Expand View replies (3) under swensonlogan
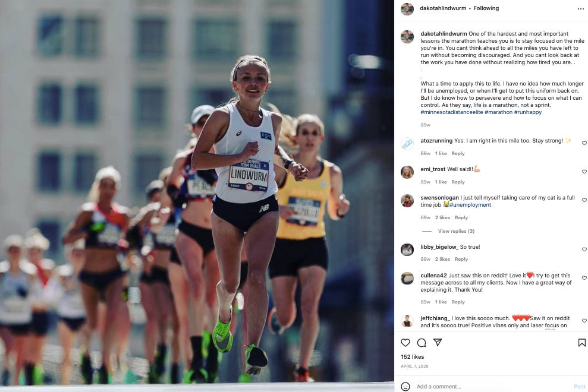 tap(456, 231)
